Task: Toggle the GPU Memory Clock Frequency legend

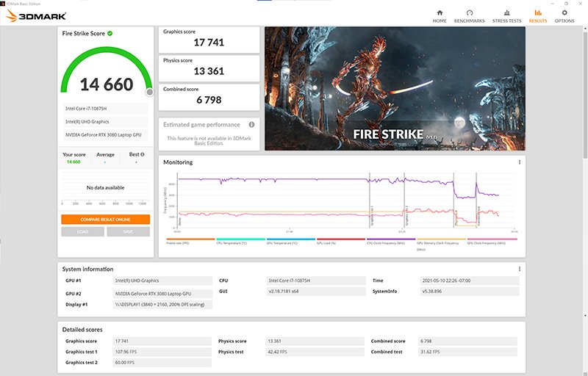Action: [x=442, y=243]
